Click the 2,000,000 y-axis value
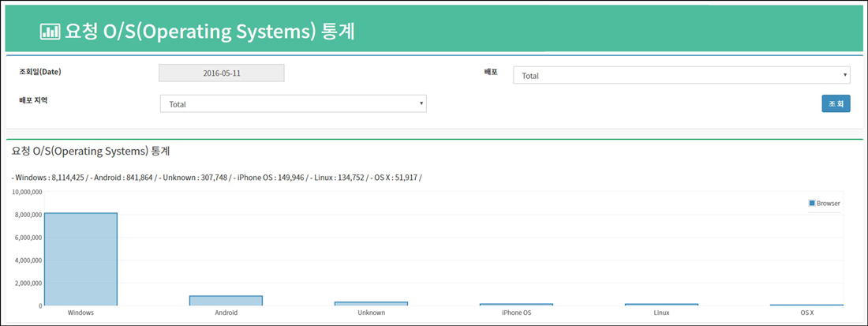This screenshot has height=326, width=868. coord(28,283)
